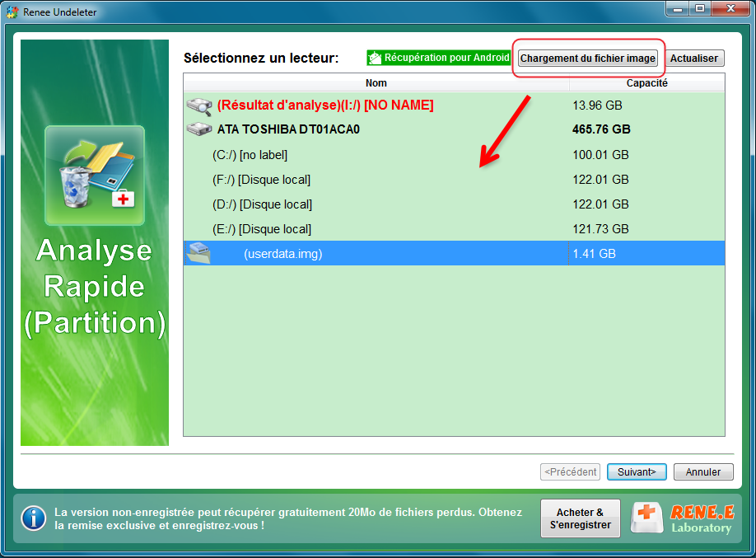
Task: Click the blue information icon
Action: coord(33,518)
